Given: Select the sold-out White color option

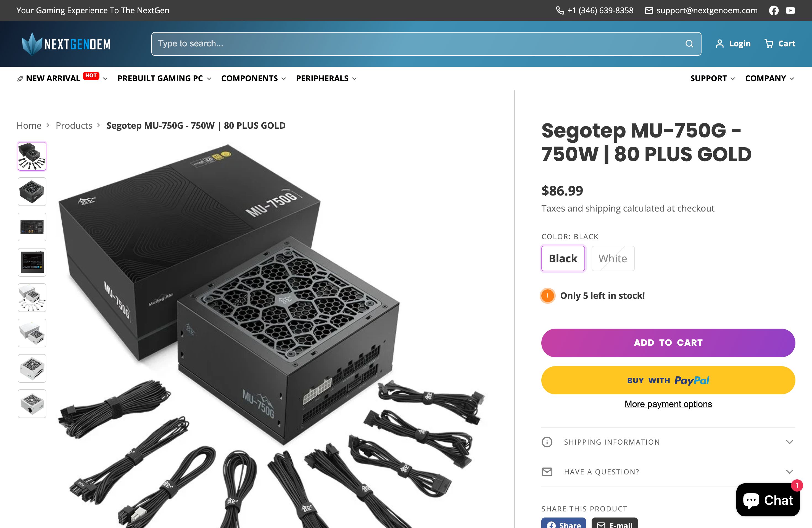Looking at the screenshot, I should [612, 258].
